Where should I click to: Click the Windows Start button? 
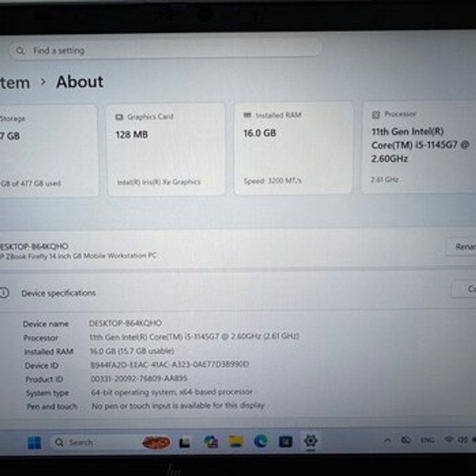pos(34,443)
